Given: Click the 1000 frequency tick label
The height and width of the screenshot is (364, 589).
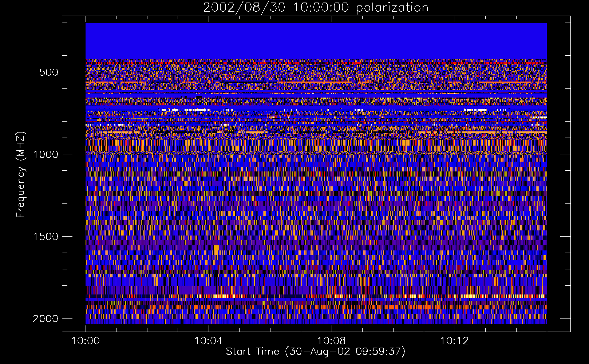Looking at the screenshot, I should [x=46, y=154].
